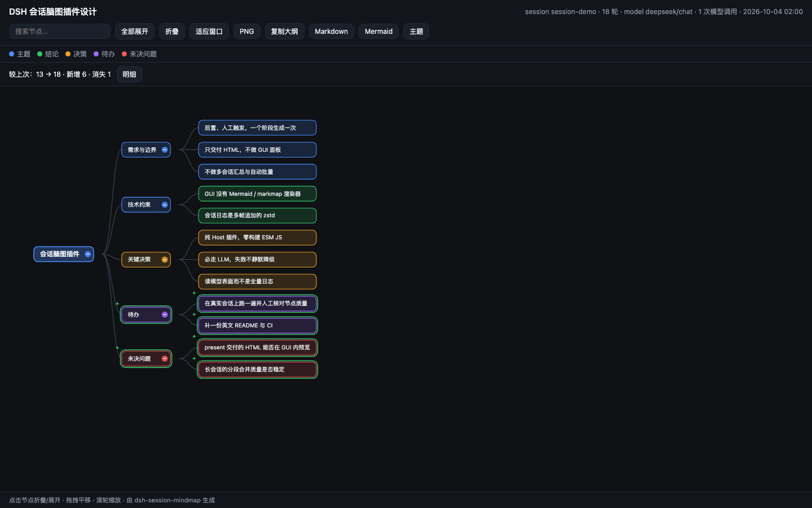812x508 pixels.
Task: Click the red 未决问题 legend dot
Action: pos(124,54)
